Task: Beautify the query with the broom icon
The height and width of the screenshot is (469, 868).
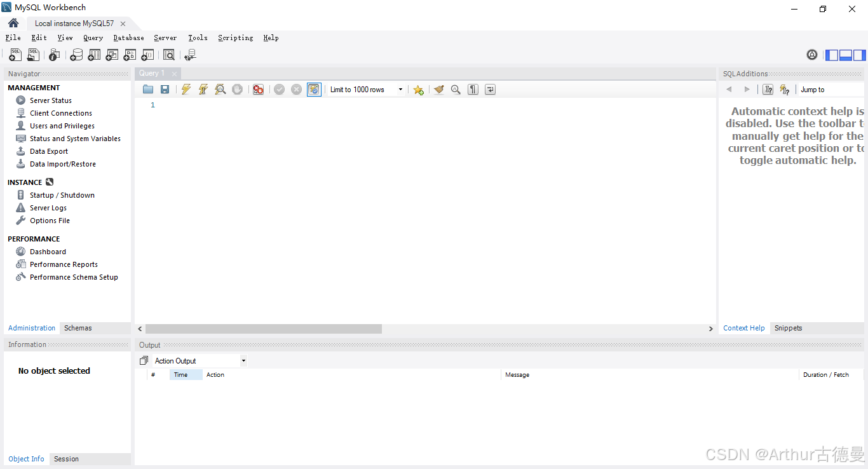Action: [438, 90]
